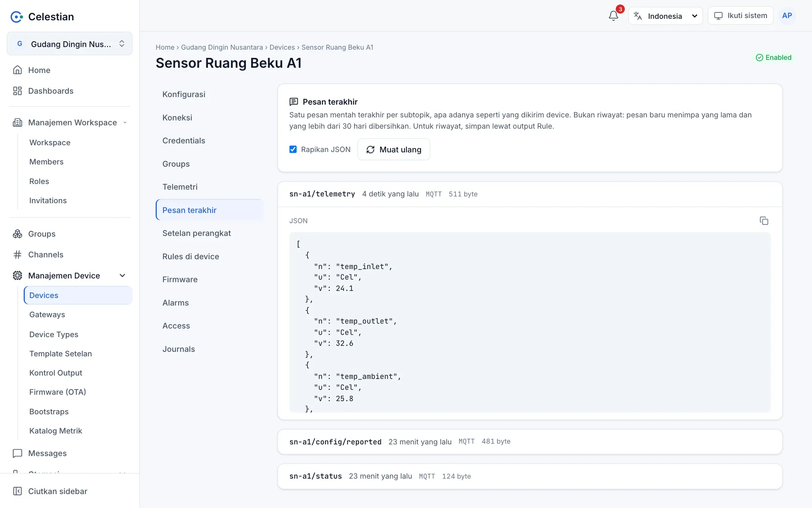Click the Celestian logo icon

point(17,17)
